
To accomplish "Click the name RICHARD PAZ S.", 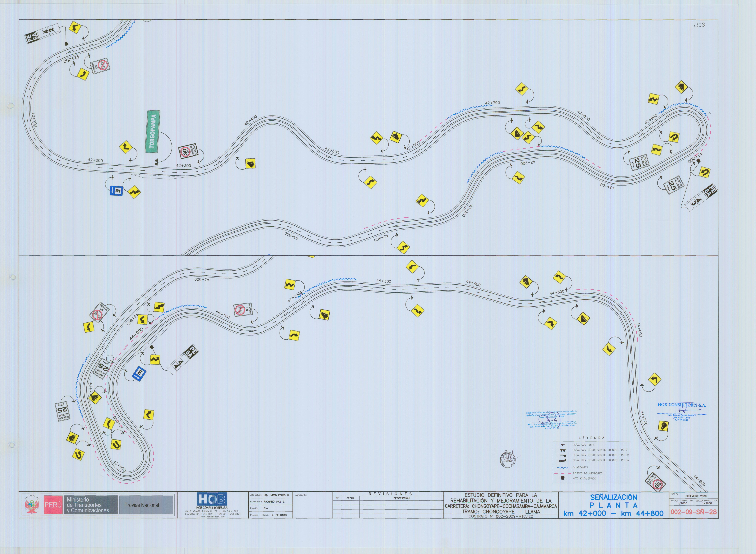I will point(274,502).
